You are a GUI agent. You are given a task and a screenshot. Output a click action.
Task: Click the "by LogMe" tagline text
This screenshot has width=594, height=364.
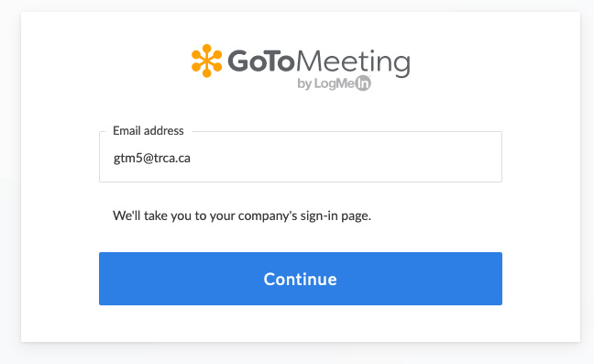coord(325,83)
